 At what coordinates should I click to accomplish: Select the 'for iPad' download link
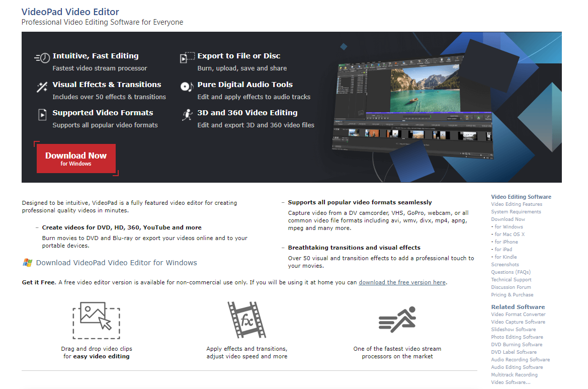[503, 249]
